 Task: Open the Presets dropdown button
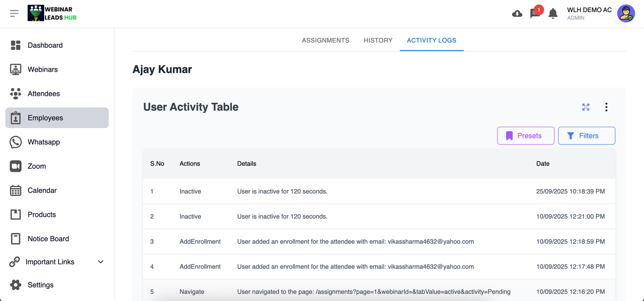click(526, 136)
